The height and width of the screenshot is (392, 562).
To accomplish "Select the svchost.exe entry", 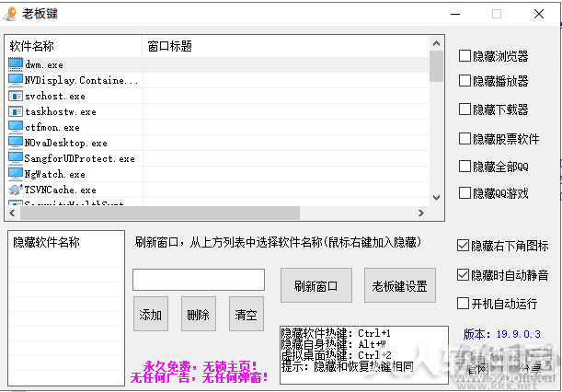I will (x=55, y=96).
